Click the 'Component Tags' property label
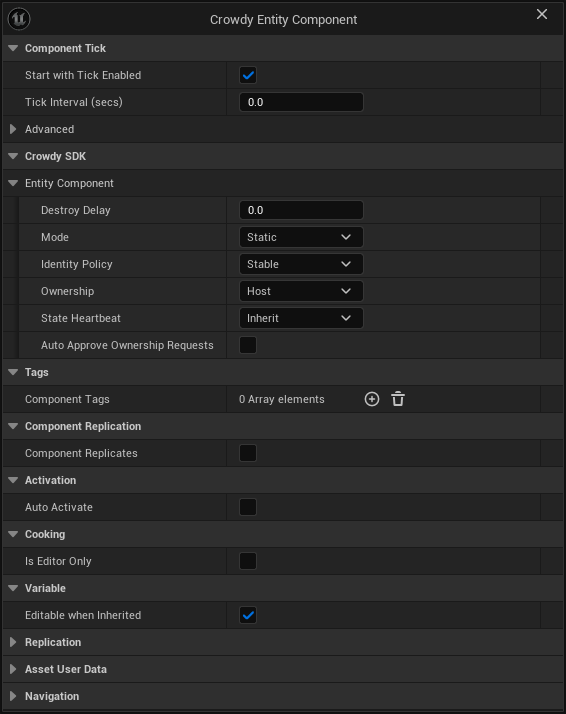The height and width of the screenshot is (714, 566). 67,399
